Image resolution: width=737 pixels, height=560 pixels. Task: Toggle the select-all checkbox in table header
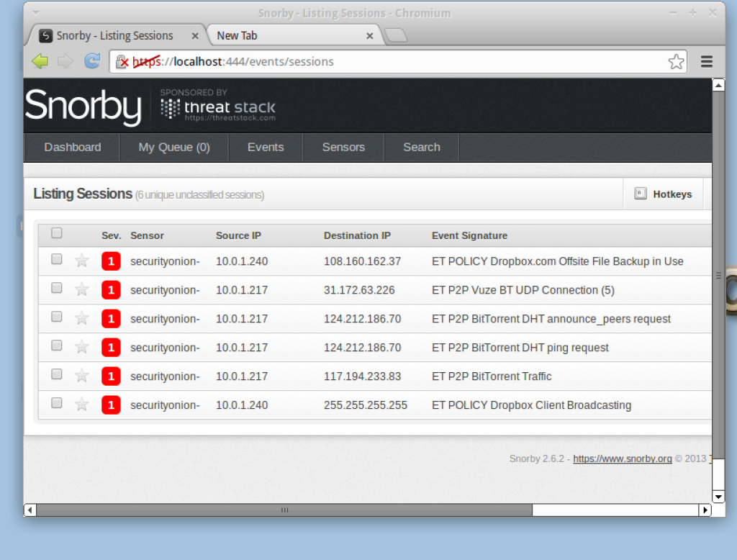coord(57,233)
